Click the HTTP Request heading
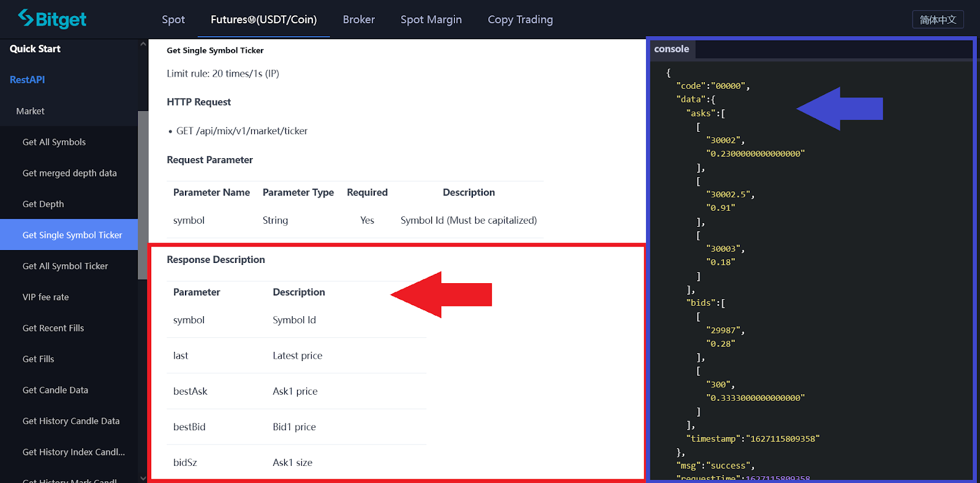The height and width of the screenshot is (483, 980). coord(199,102)
